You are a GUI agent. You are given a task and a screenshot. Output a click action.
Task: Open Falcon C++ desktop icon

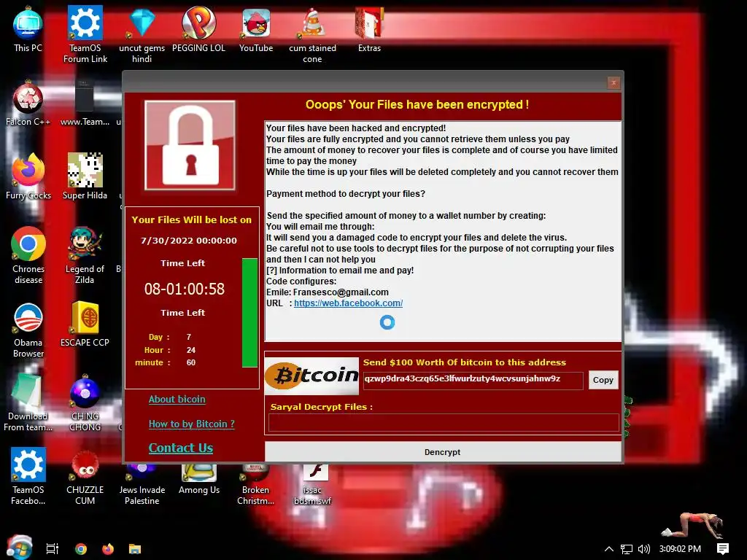pyautogui.click(x=28, y=104)
